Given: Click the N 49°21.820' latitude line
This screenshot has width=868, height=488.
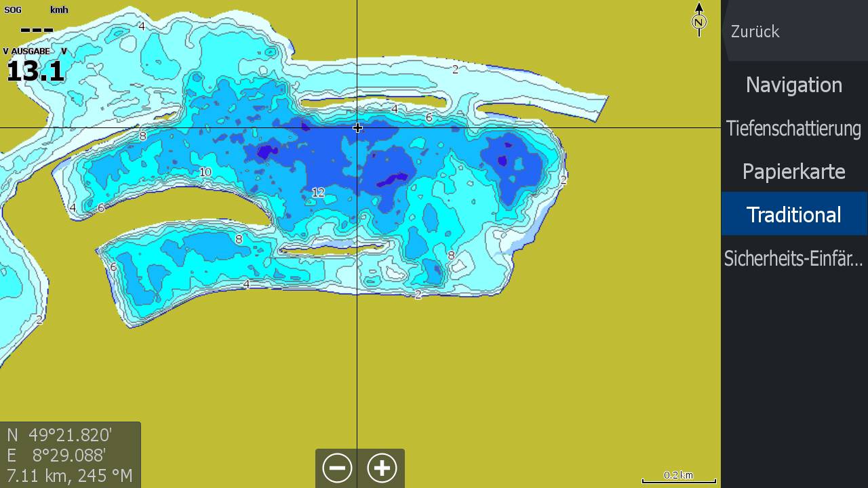Looking at the screenshot, I should (60, 434).
